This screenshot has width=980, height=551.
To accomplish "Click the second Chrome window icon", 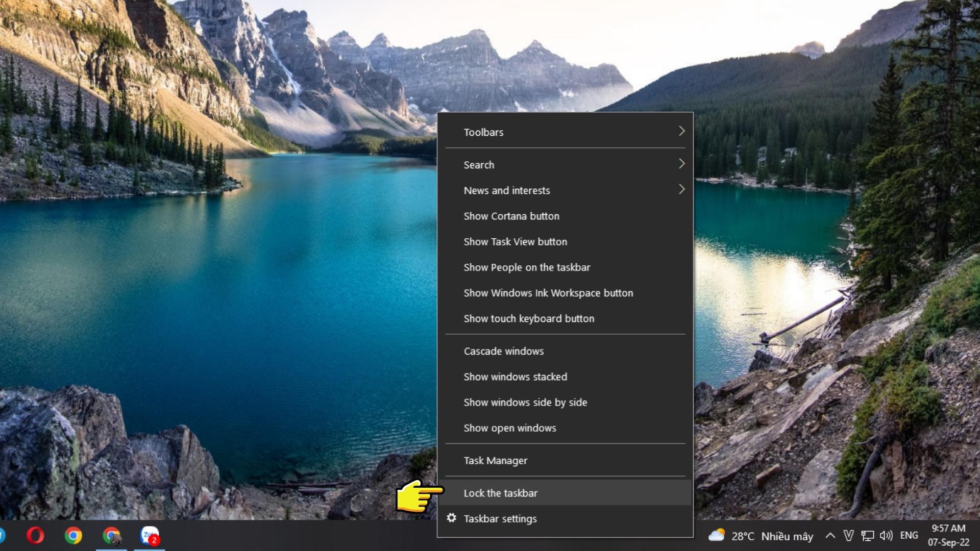I will point(112,536).
